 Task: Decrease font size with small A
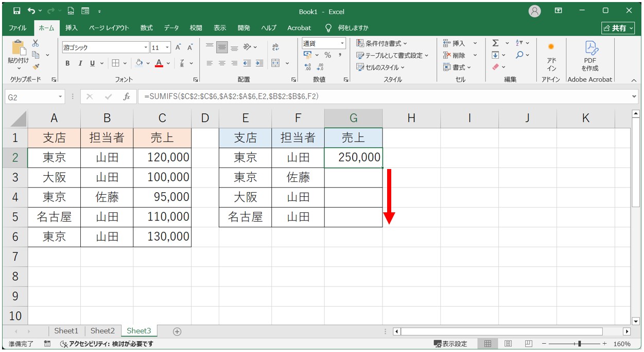189,47
